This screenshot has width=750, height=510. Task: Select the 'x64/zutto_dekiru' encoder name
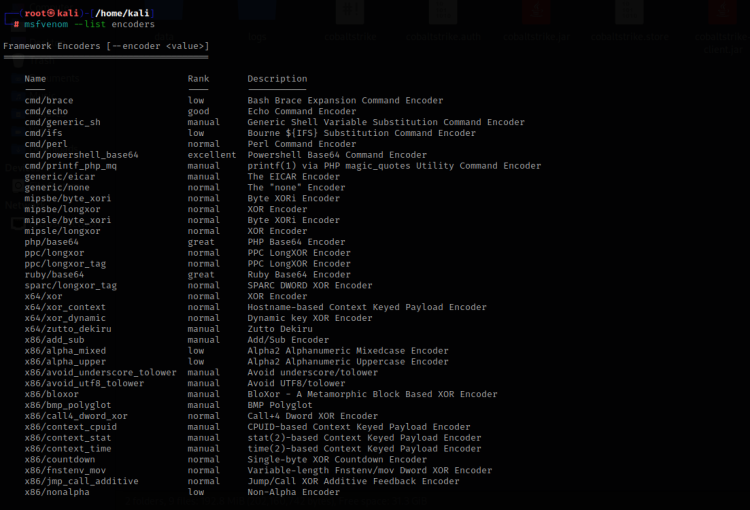[x=68, y=329]
